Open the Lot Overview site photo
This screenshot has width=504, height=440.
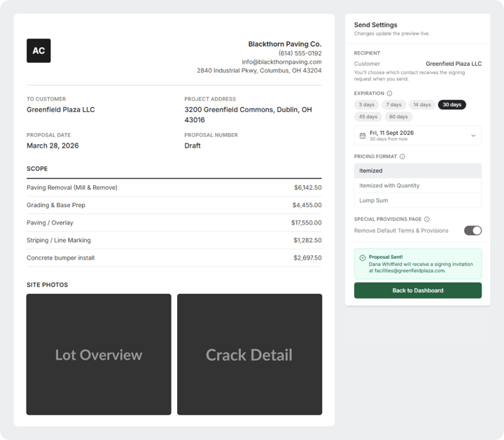[x=99, y=354]
